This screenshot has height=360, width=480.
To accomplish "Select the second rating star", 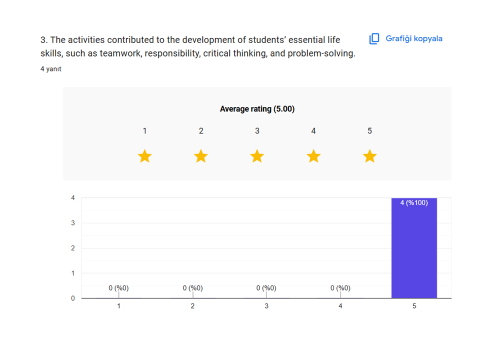I will (x=201, y=156).
